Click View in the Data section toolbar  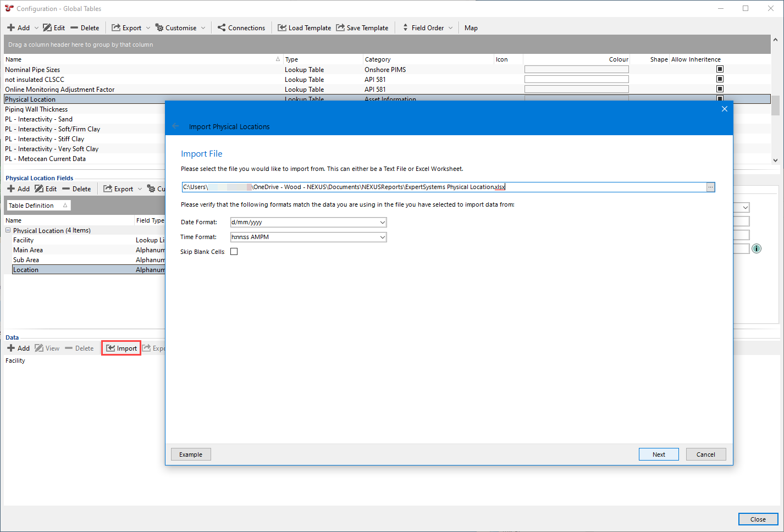[x=47, y=348]
